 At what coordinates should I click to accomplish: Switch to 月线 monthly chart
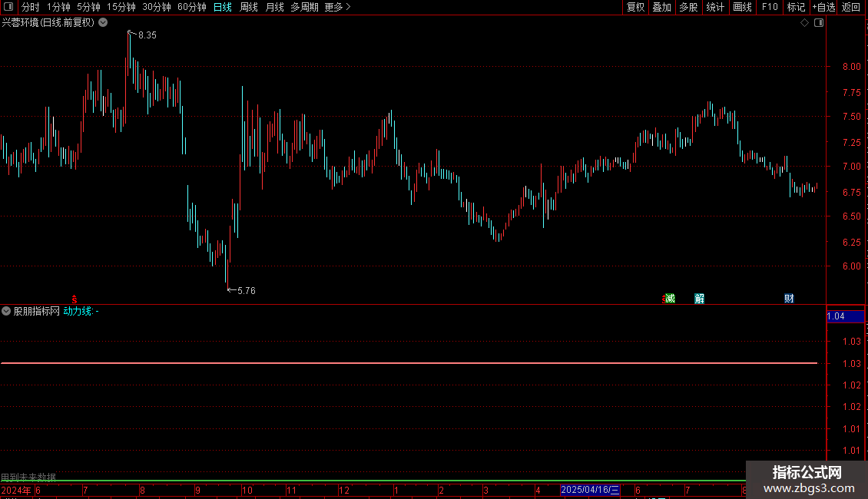point(274,7)
